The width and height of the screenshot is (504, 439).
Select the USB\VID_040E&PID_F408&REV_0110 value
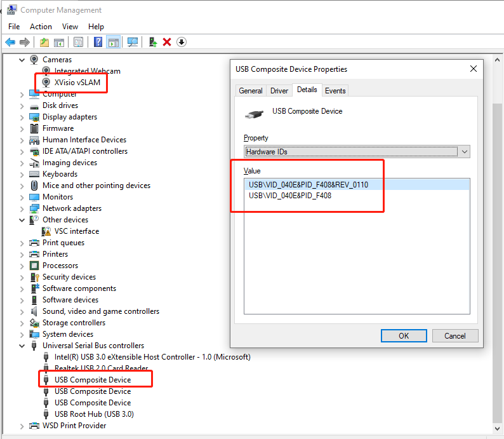click(x=357, y=185)
